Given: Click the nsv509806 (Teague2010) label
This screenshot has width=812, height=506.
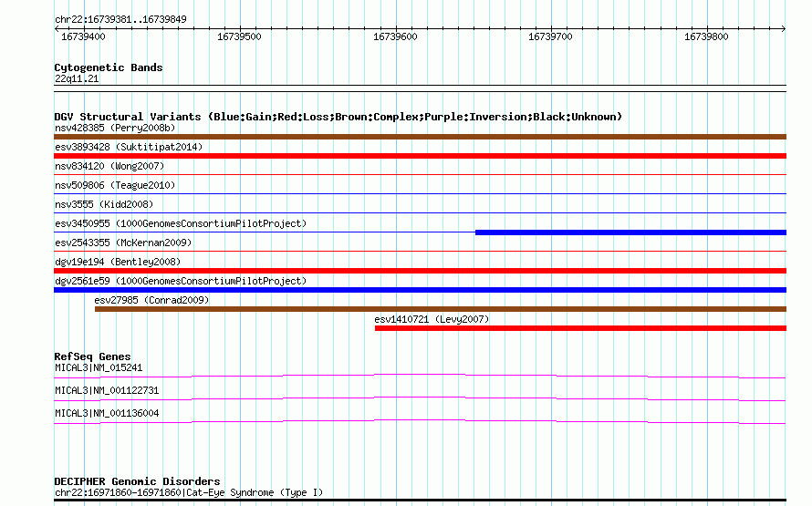Looking at the screenshot, I should [x=115, y=185].
